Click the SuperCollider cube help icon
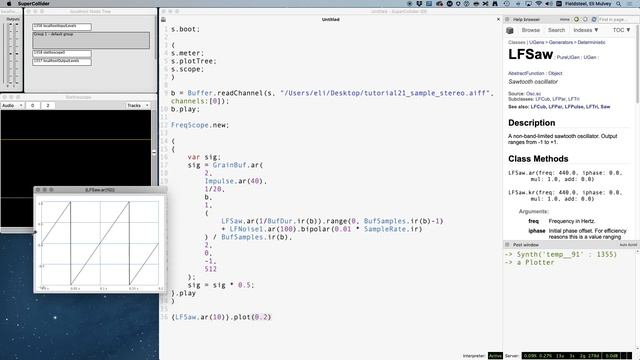Image resolution: width=640 pixels, height=360 pixels. tap(510, 30)
